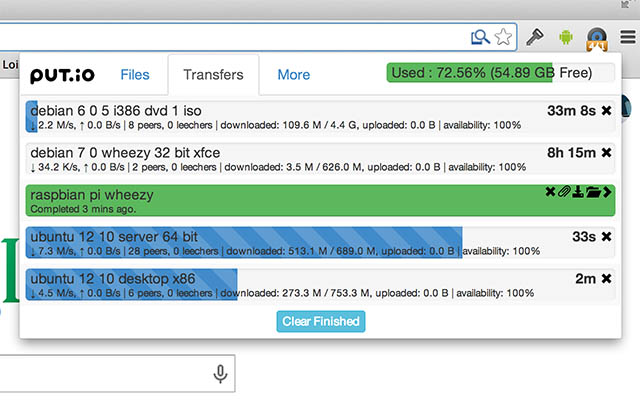
Task: Remove the completed raspbian pi wheezy transfer
Action: point(550,191)
